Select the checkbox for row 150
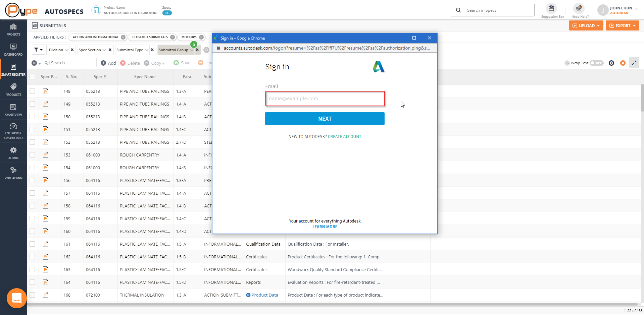This screenshot has width=644, height=315. click(32, 117)
